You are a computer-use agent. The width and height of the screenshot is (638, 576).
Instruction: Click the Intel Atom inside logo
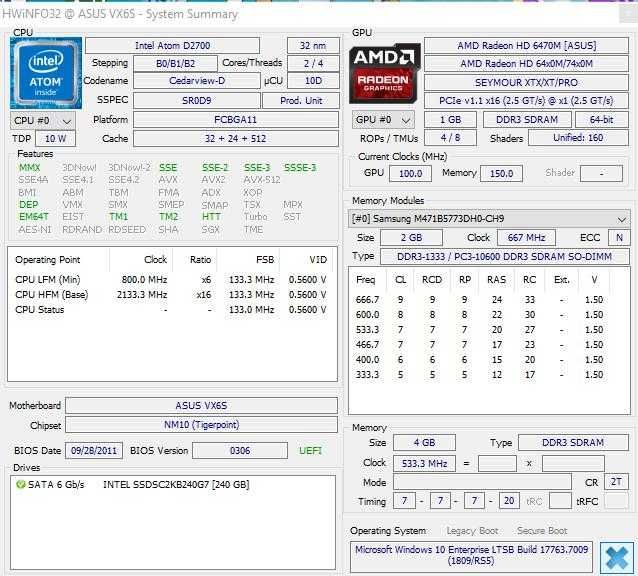pos(46,73)
